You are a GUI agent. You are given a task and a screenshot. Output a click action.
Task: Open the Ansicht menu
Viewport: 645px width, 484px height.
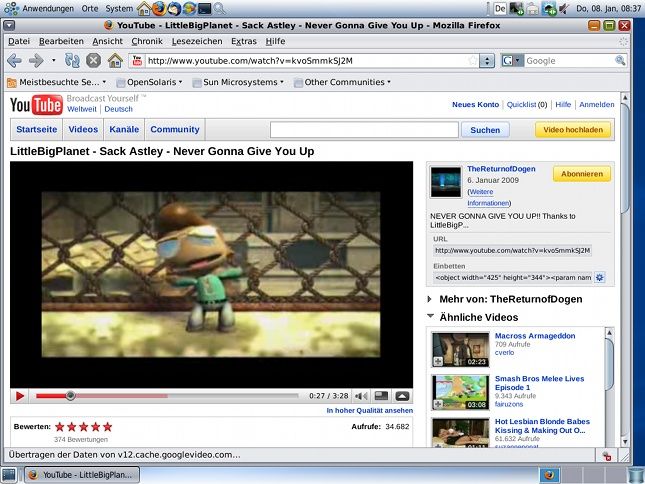coord(107,41)
